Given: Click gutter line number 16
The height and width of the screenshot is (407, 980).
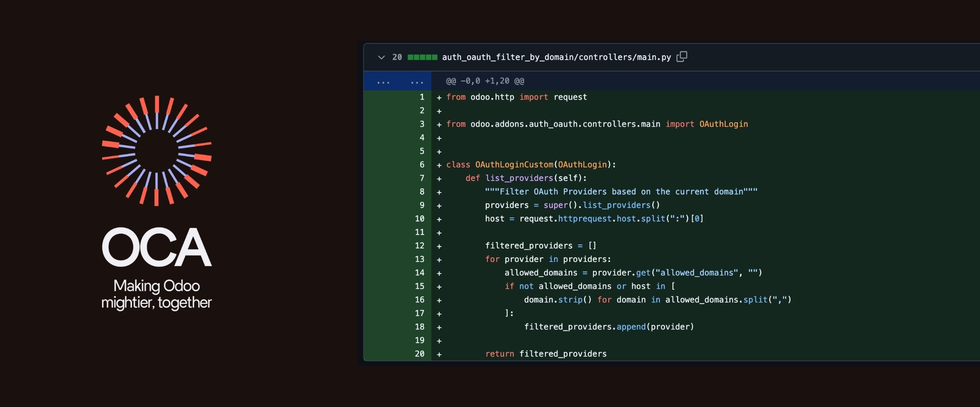Looking at the screenshot, I should tap(420, 300).
